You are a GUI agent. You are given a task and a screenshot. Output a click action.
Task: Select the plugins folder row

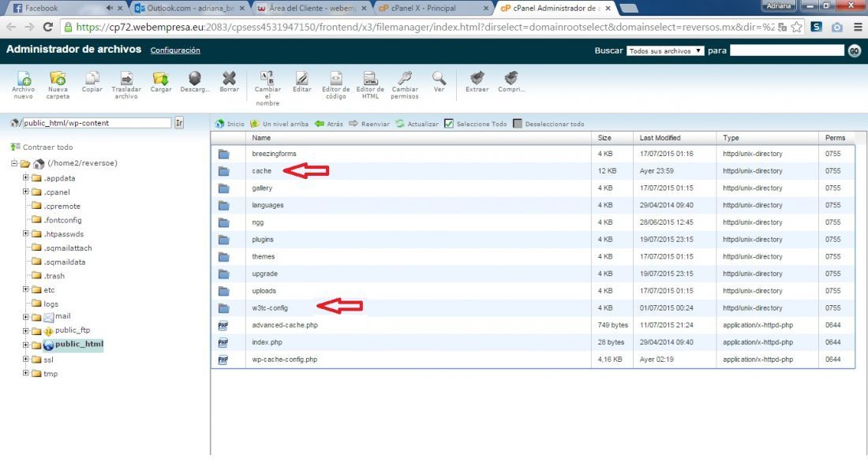(x=533, y=240)
